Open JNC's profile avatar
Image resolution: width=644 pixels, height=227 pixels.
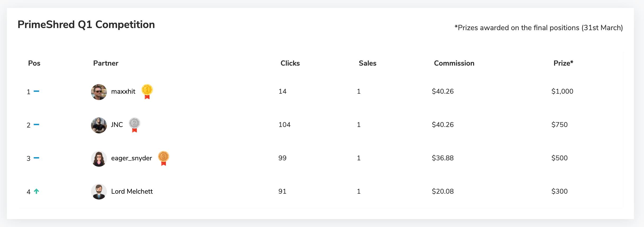click(x=99, y=125)
